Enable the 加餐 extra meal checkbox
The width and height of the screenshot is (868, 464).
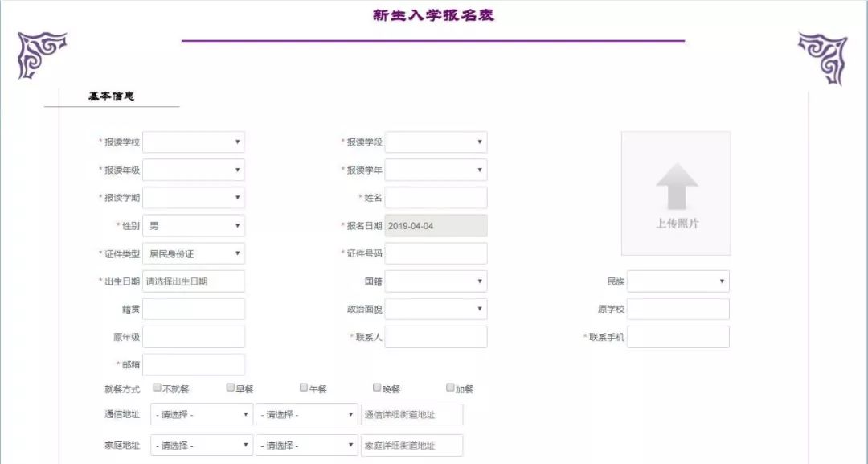[x=449, y=387]
